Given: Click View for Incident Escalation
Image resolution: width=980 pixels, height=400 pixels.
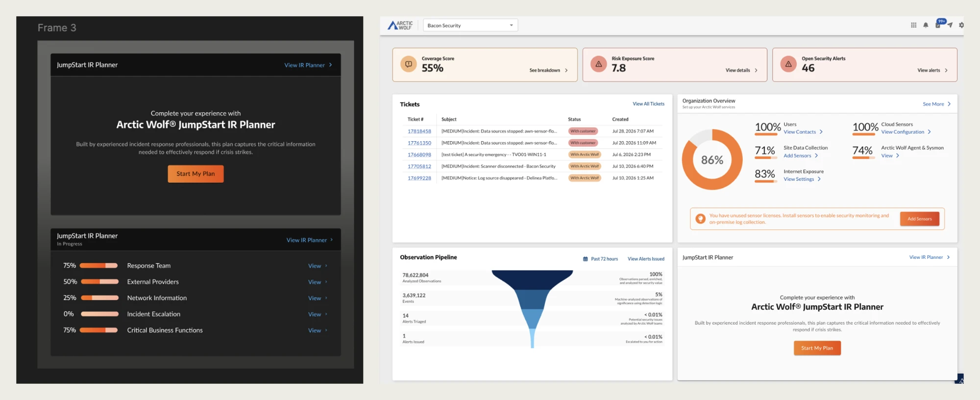Looking at the screenshot, I should click(315, 314).
